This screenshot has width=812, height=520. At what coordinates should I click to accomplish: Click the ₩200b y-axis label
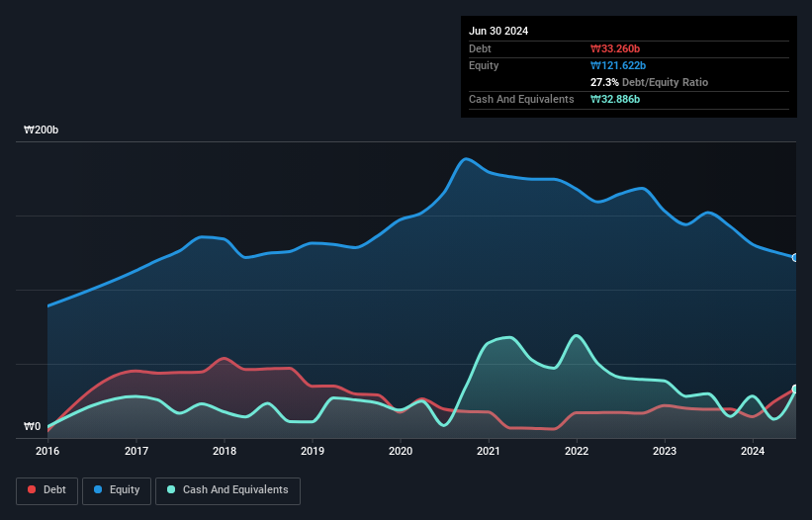pos(41,130)
